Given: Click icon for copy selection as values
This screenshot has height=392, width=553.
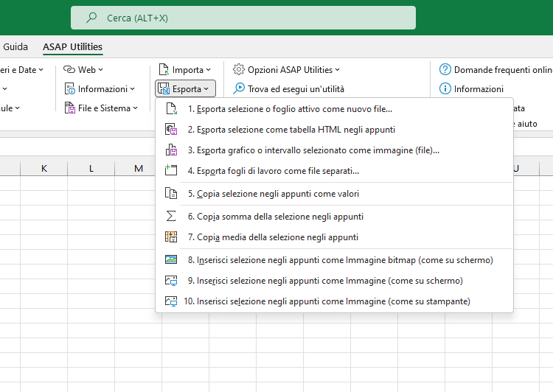Looking at the screenshot, I should point(171,193).
